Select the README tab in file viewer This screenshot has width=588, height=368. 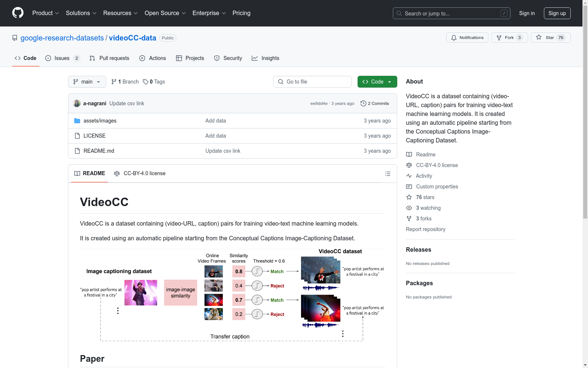[x=90, y=173]
